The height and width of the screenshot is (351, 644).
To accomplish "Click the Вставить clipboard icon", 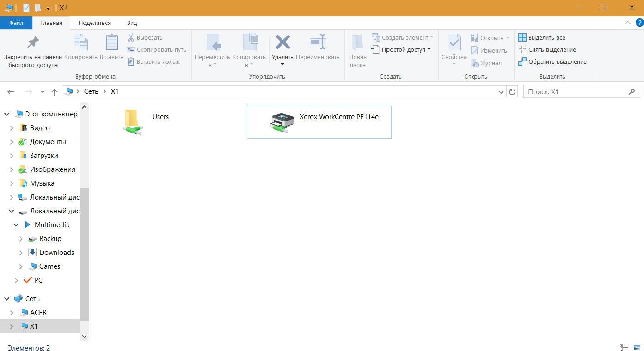I will [x=111, y=42].
